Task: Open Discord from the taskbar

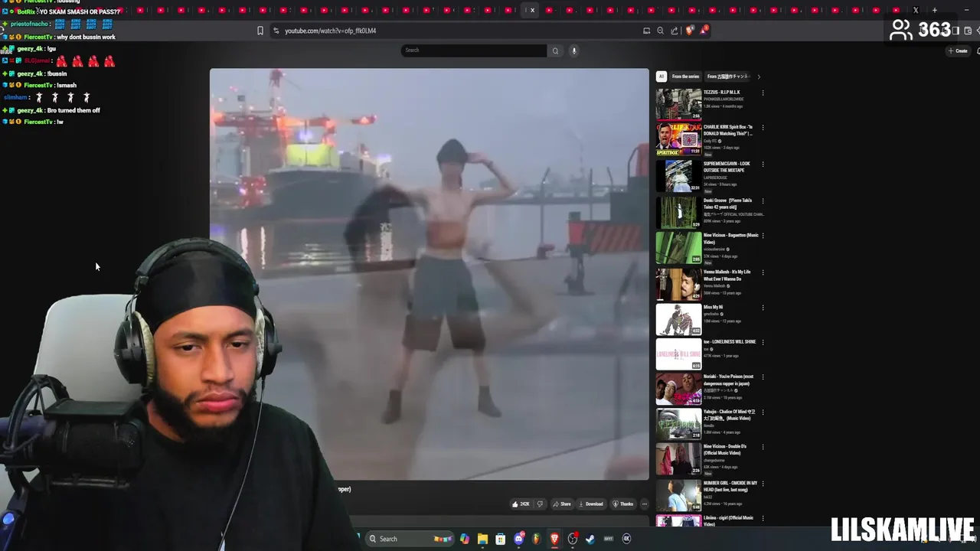Action: [x=518, y=539]
